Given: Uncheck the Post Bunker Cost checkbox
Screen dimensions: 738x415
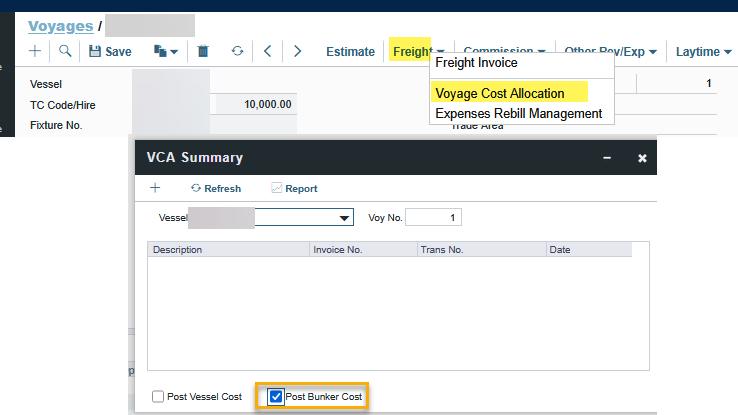Looking at the screenshot, I should coord(276,397).
